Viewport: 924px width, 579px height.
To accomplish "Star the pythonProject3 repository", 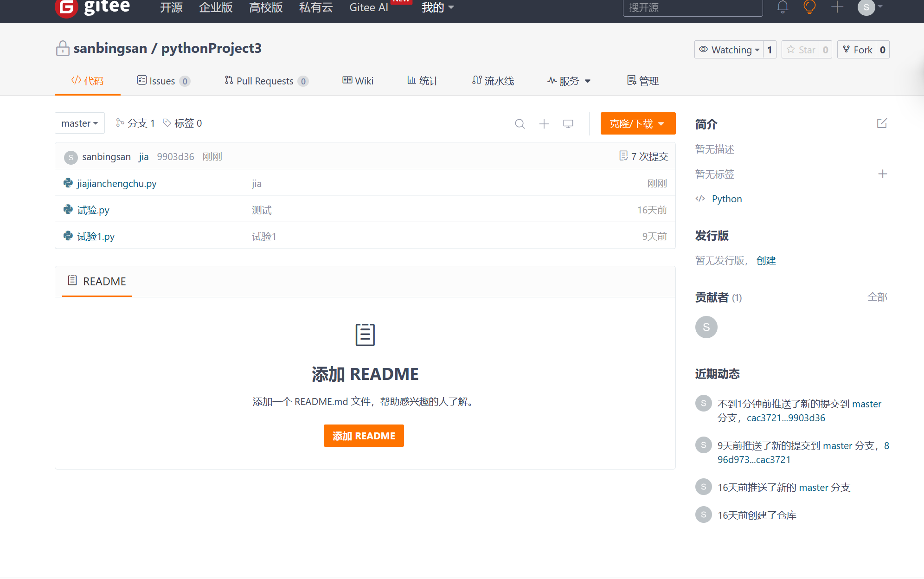I will click(802, 50).
